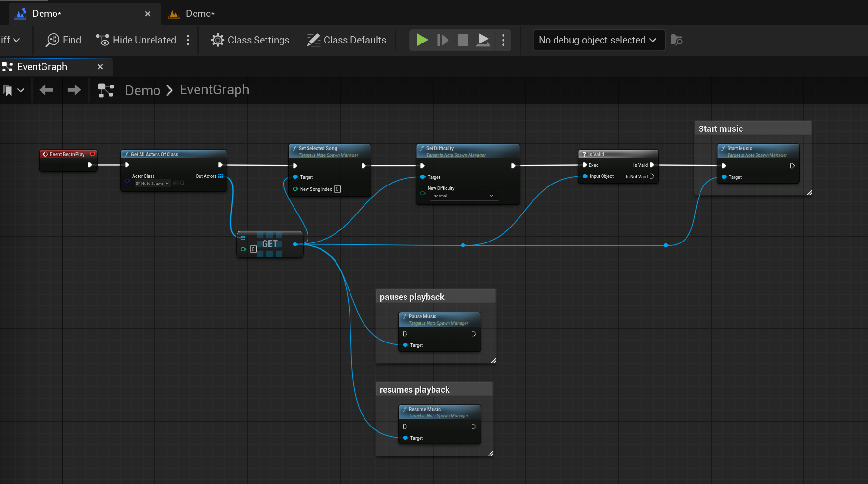
Task: Select the pauses playback comment header
Action: (x=435, y=297)
